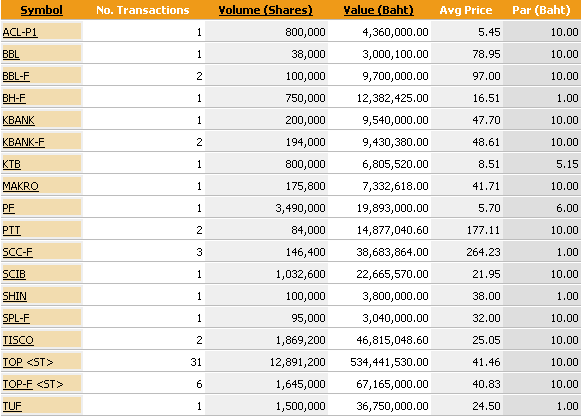Open the SCC-F symbol link

pyautogui.click(x=17, y=252)
